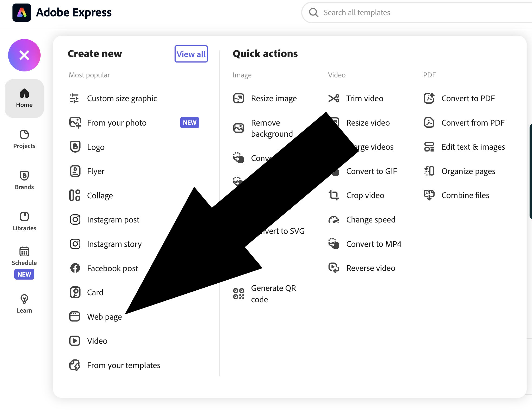The height and width of the screenshot is (413, 532).
Task: Choose the Resize video label
Action: pos(368,123)
